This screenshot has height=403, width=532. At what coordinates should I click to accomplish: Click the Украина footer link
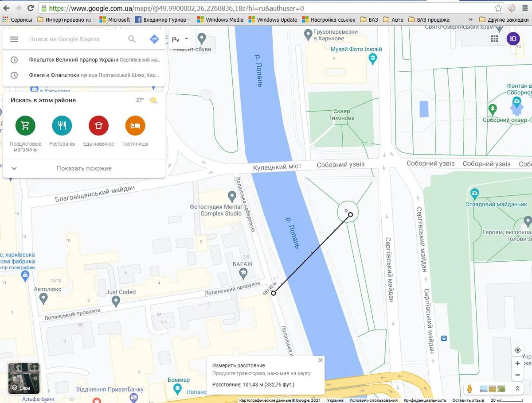335,400
